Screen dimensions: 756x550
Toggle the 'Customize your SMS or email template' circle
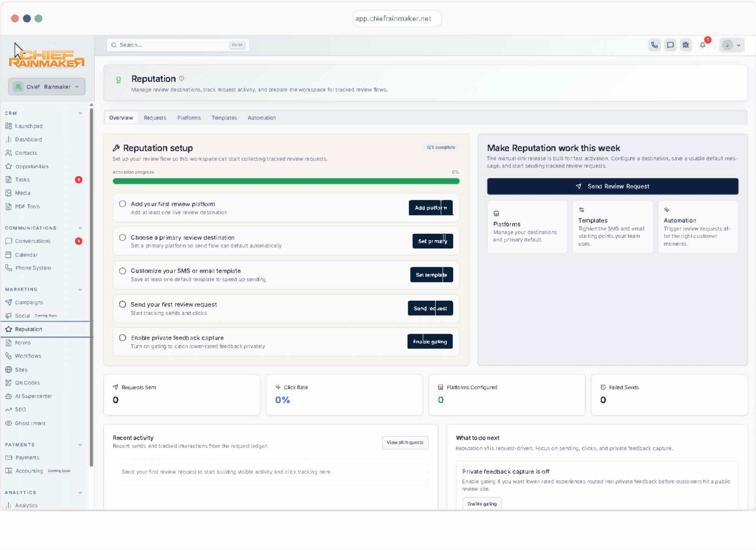(x=122, y=271)
